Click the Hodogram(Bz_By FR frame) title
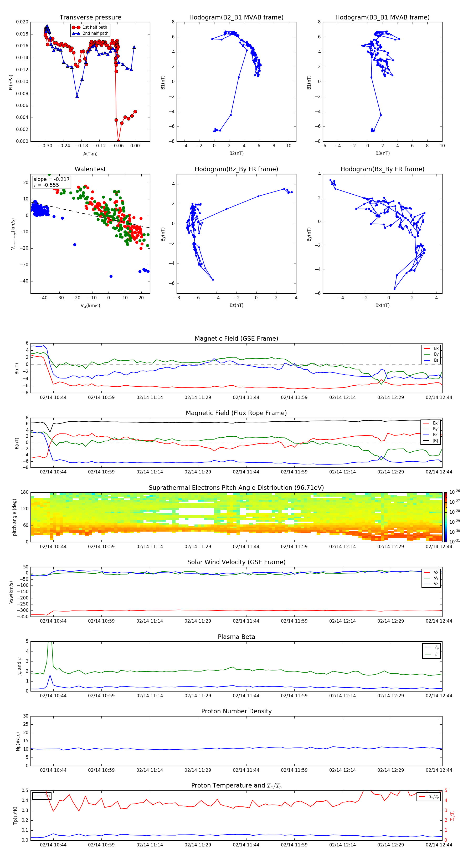Image resolution: width=473 pixels, height=868 pixels. [236, 169]
